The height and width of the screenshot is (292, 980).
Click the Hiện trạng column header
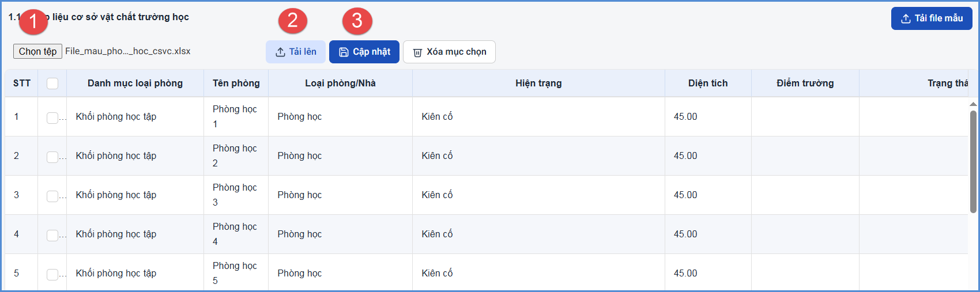click(x=538, y=84)
